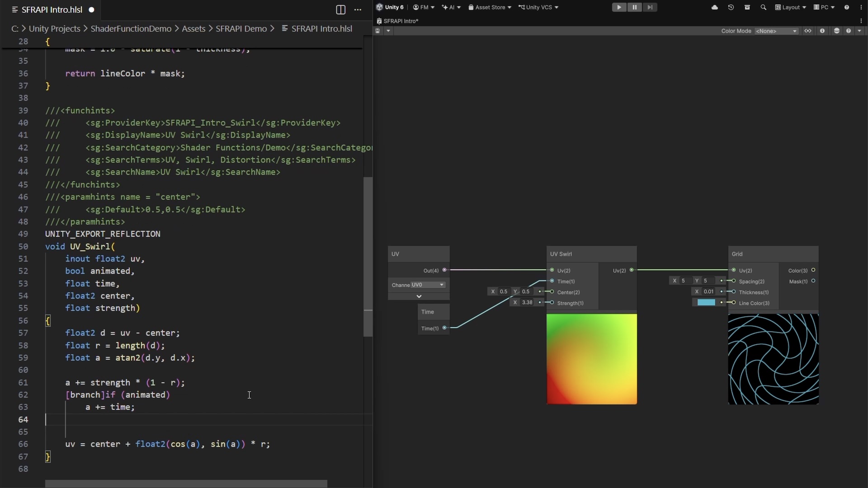Image resolution: width=868 pixels, height=488 pixels.
Task: Click the Shader Graph save asset icon
Action: [x=377, y=31]
